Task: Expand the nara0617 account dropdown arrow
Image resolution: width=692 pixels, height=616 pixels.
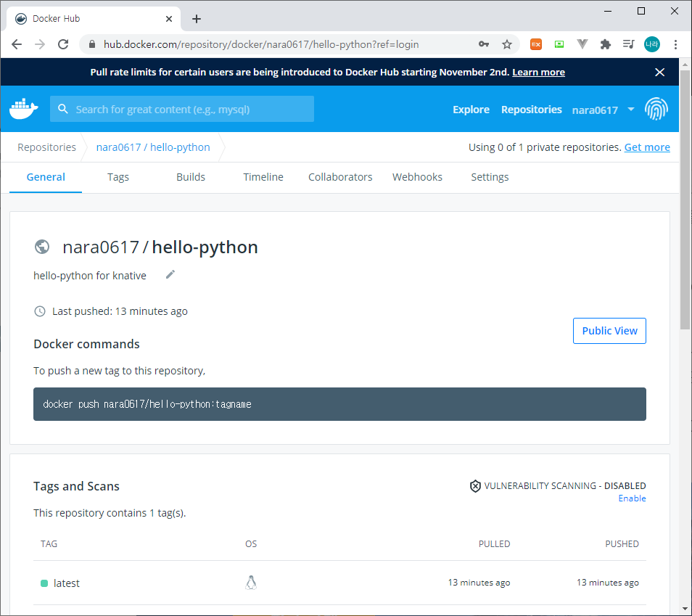Action: click(630, 109)
